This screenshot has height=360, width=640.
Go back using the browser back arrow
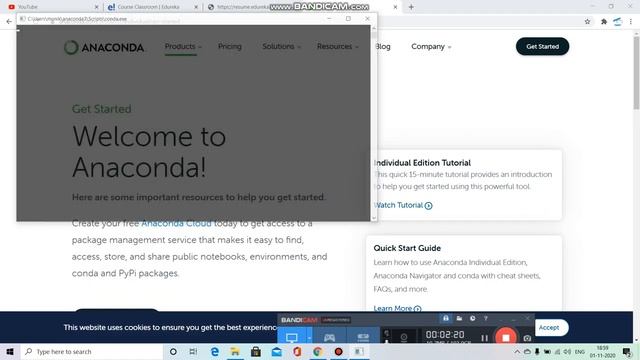pyautogui.click(x=9, y=22)
